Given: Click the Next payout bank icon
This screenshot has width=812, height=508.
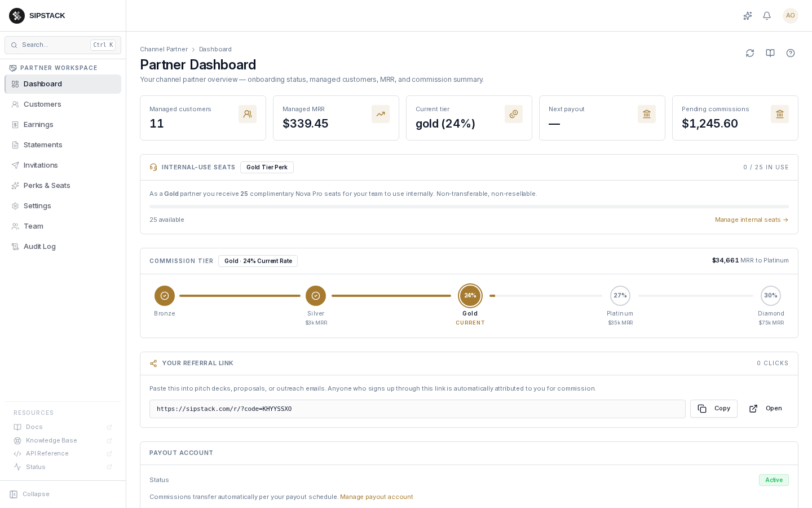Looking at the screenshot, I should click(647, 114).
